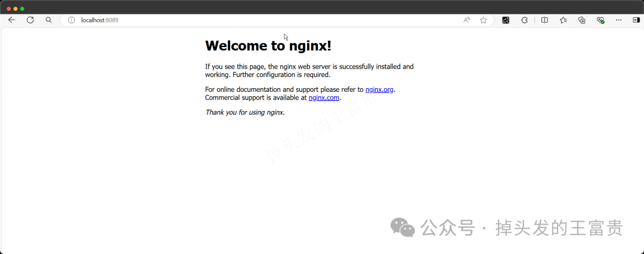This screenshot has width=644, height=254.
Task: Open the Extensions puzzle-piece menu
Action: coord(525,20)
